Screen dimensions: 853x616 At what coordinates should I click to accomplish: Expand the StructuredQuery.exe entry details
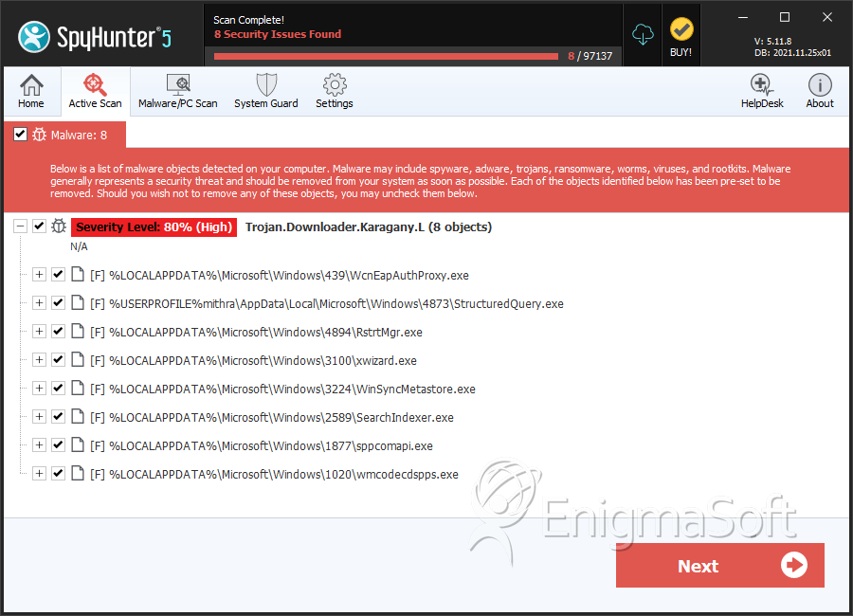[39, 302]
